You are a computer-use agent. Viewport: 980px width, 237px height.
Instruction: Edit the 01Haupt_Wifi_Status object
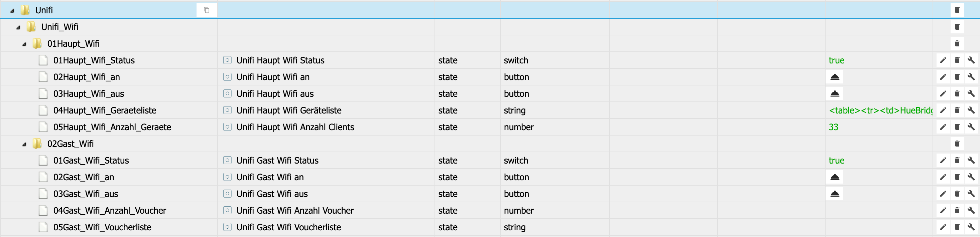(x=943, y=60)
